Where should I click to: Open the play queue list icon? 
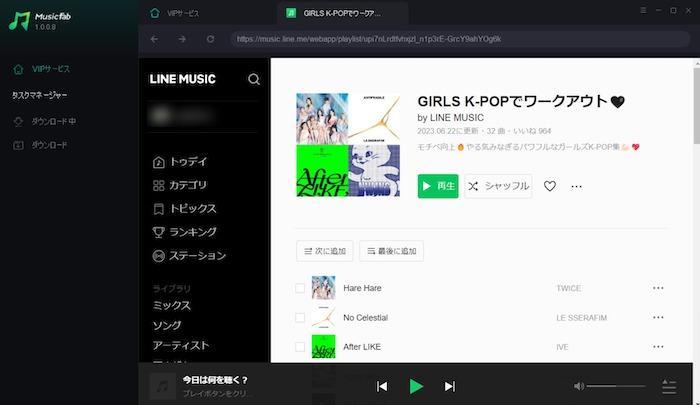(669, 387)
